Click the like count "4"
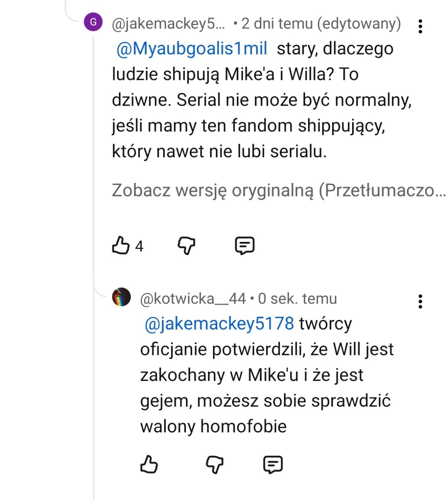This screenshot has width=448, height=500. coord(139,246)
